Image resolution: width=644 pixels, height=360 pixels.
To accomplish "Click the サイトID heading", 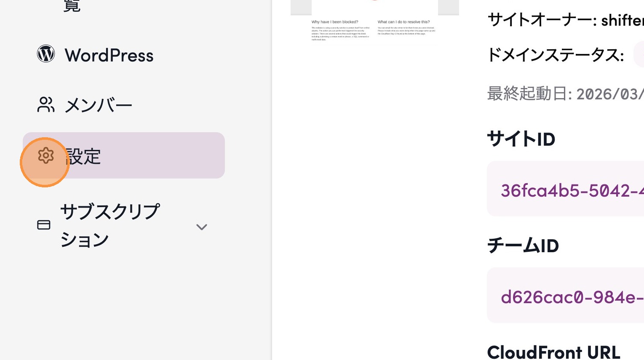I will pos(521,139).
